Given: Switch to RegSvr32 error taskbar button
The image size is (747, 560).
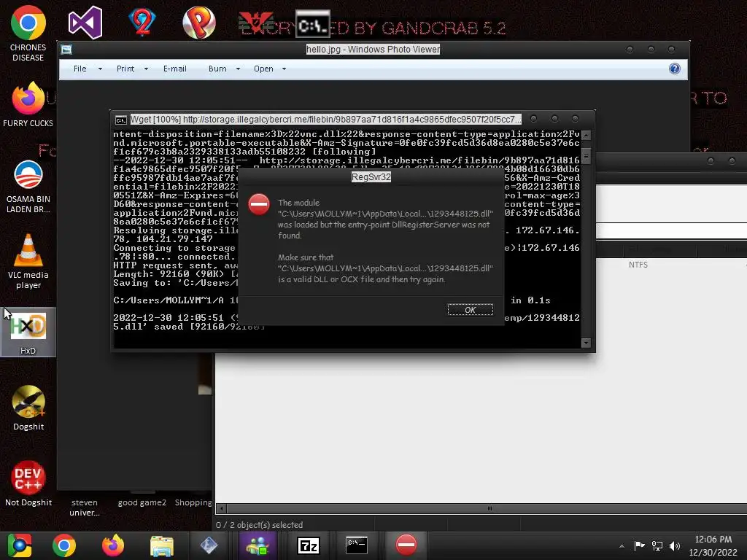Looking at the screenshot, I should 406,545.
